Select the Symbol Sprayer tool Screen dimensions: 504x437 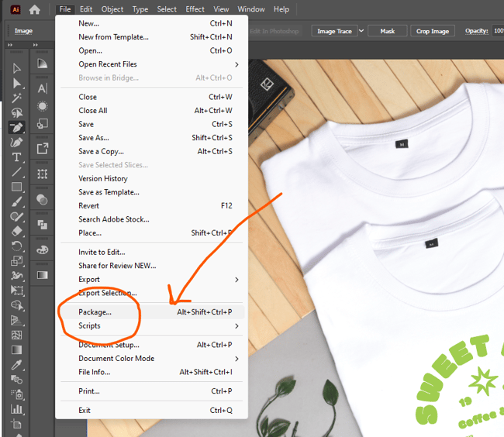point(17,394)
